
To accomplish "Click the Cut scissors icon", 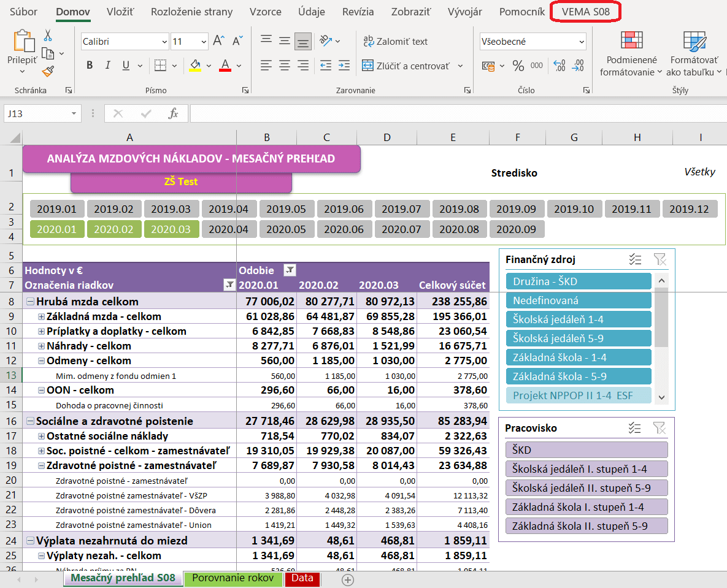I will coord(48,36).
